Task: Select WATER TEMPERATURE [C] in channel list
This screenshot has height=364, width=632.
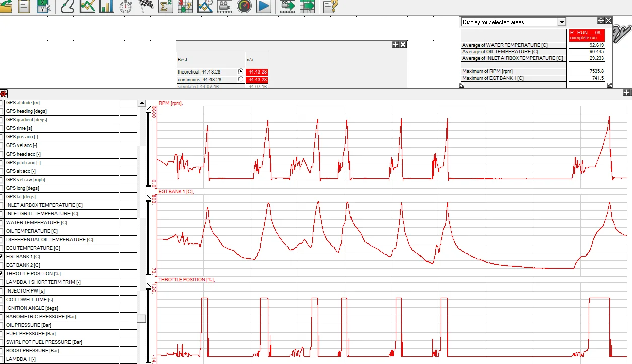Action: pyautogui.click(x=62, y=222)
